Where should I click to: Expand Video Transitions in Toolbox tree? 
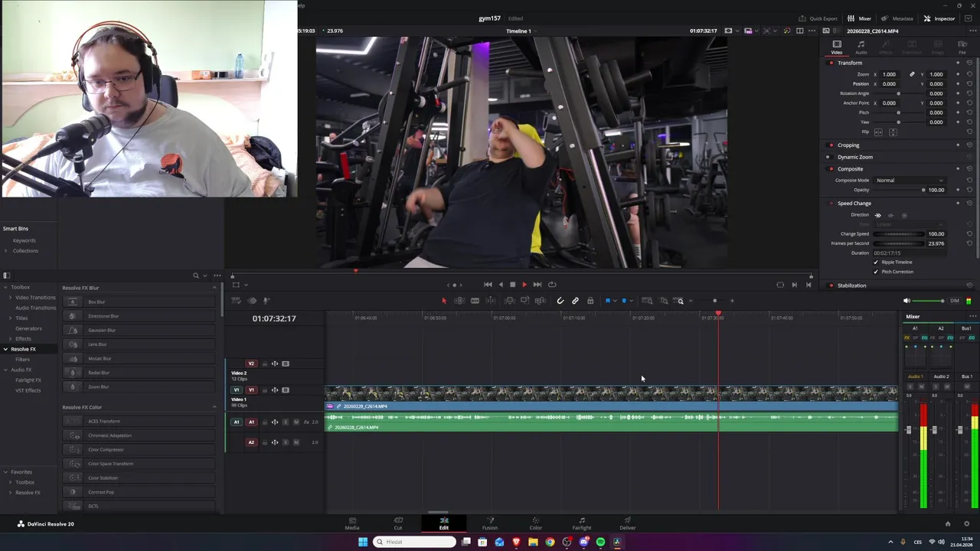(11, 297)
